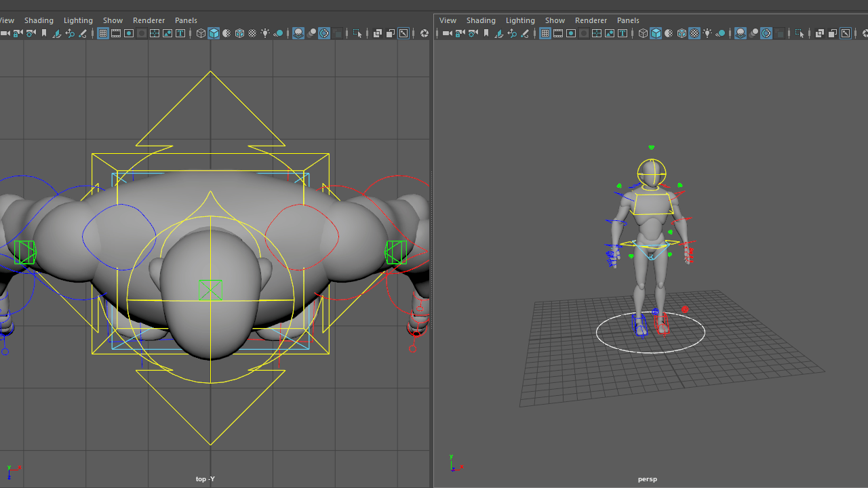Select Grease Pencil icon in top view toolbar
Viewport: 868px width, 488px height.
[83, 33]
